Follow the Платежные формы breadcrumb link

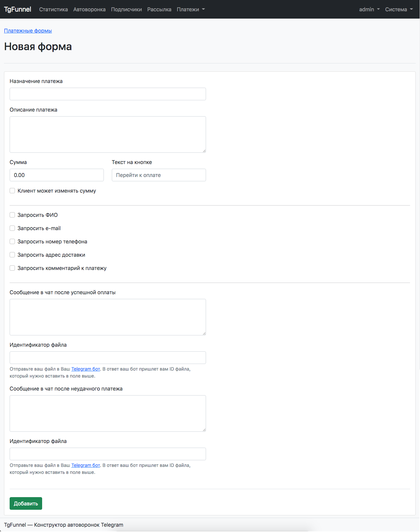[x=28, y=31]
